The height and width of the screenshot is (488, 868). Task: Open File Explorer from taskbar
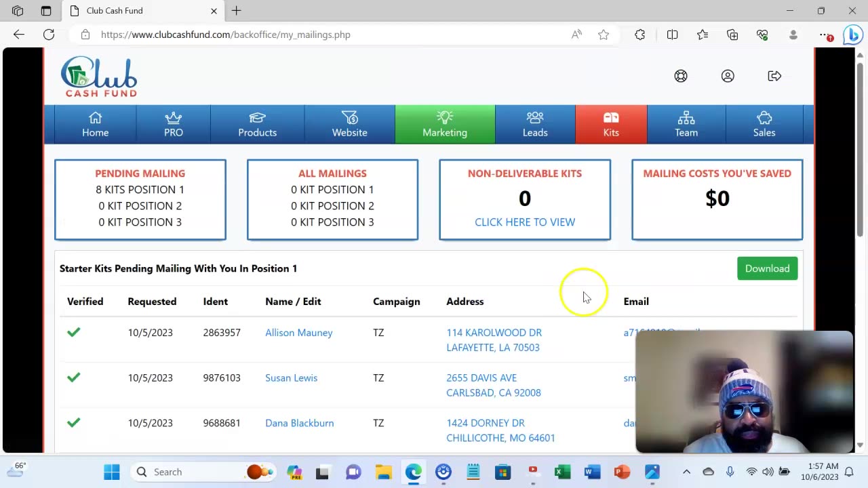coord(384,472)
